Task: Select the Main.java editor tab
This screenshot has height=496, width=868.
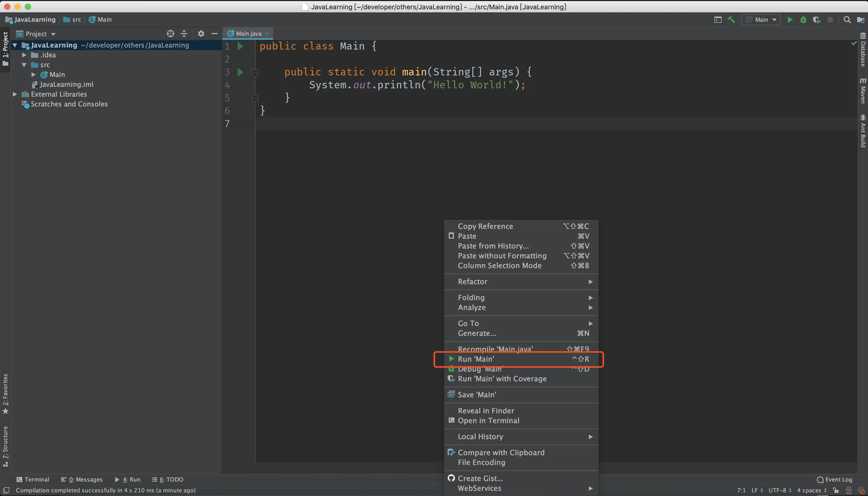Action: (x=249, y=34)
